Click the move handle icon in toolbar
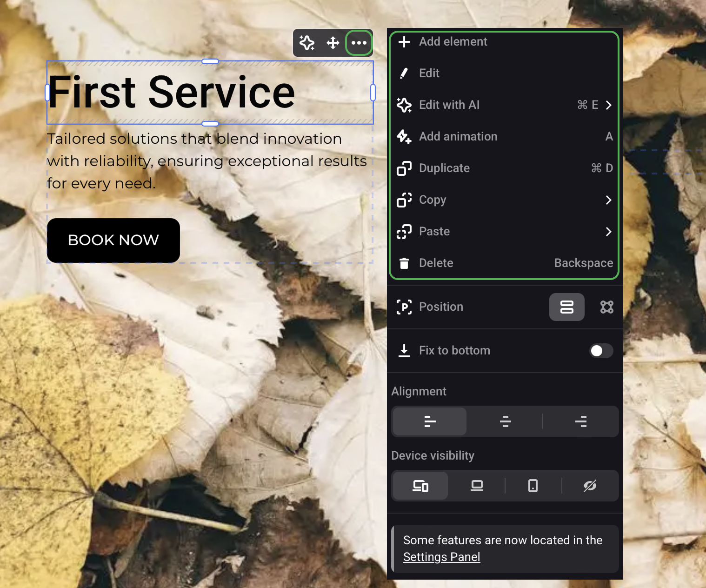This screenshot has width=706, height=588. click(x=333, y=43)
